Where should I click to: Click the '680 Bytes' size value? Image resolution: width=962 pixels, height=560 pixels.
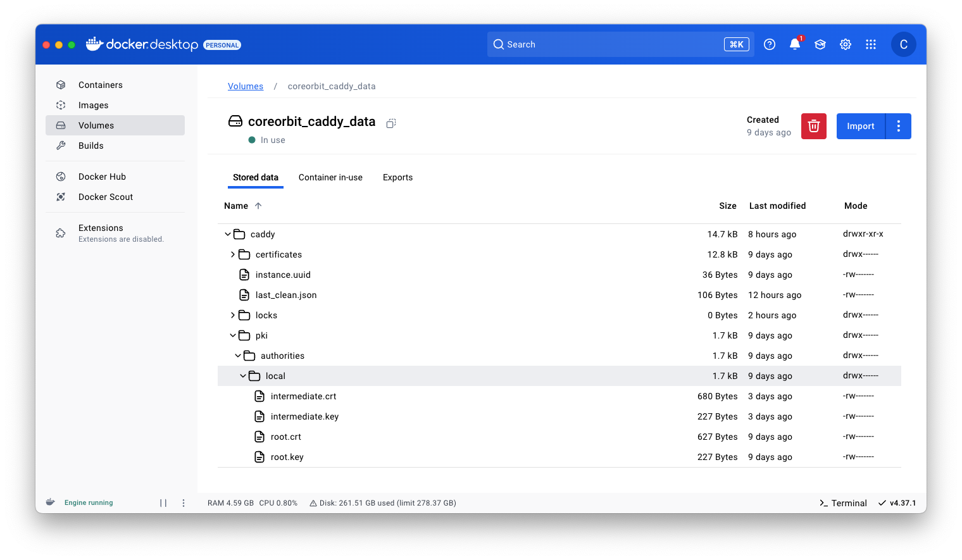point(718,396)
